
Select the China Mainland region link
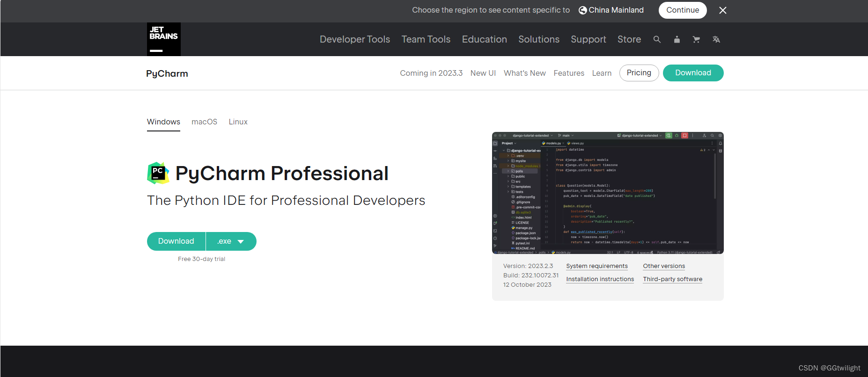[x=616, y=10]
